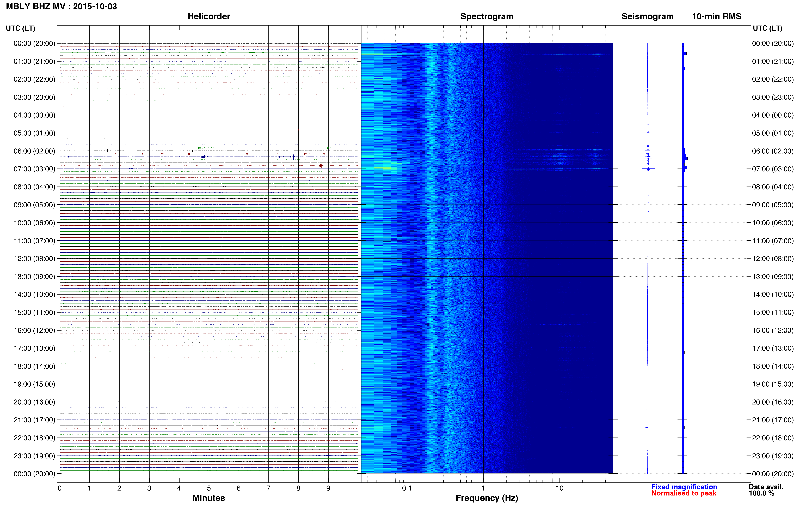
Task: Select tick label "9" on the Minutes axis
Action: pos(328,488)
